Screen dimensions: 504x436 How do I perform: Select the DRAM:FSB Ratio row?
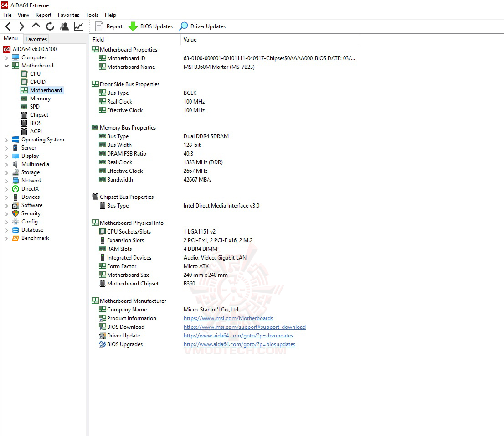tap(223, 154)
